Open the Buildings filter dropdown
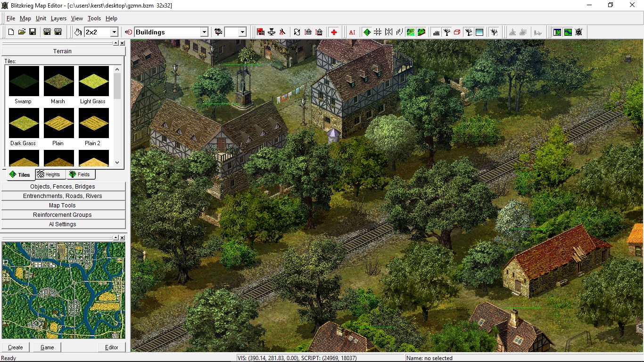 click(204, 32)
